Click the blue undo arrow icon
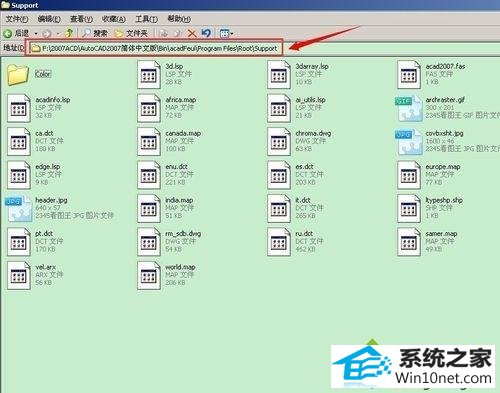The image size is (500, 393). coord(206,33)
